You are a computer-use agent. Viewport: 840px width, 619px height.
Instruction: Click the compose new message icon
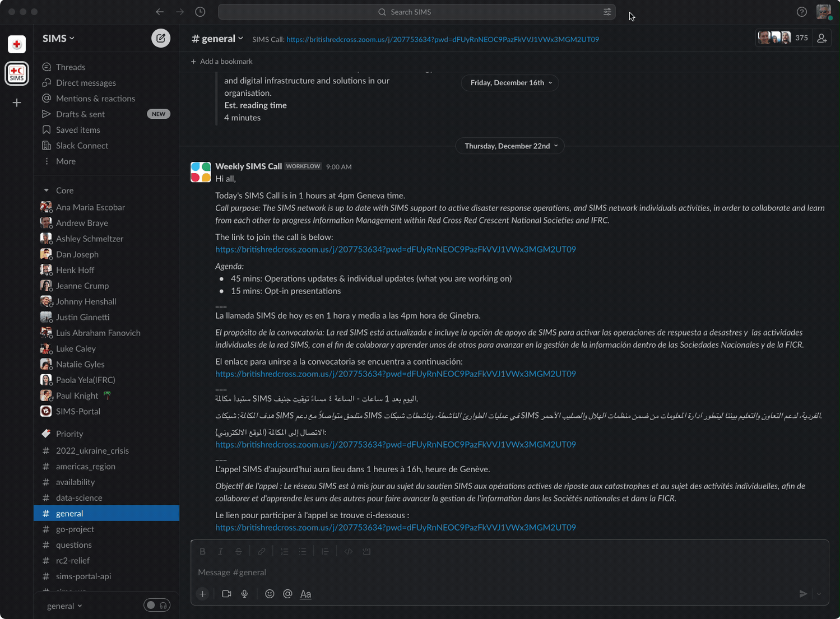[x=161, y=38]
